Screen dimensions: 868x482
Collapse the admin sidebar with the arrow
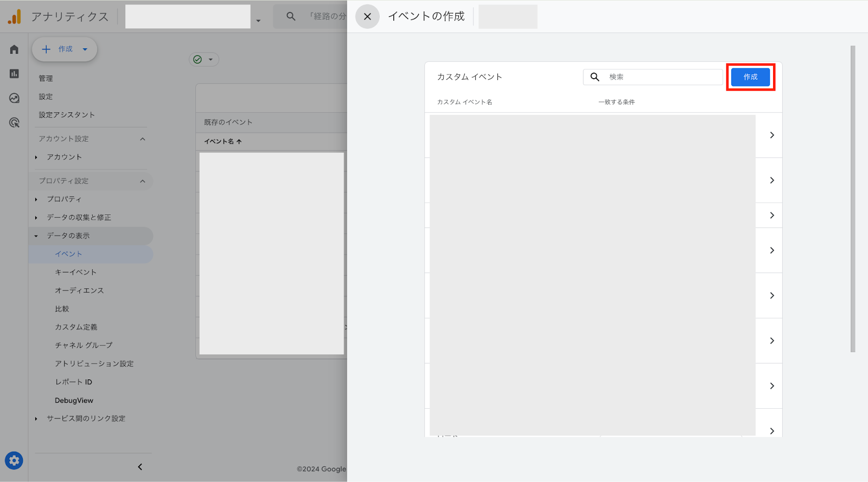point(140,467)
